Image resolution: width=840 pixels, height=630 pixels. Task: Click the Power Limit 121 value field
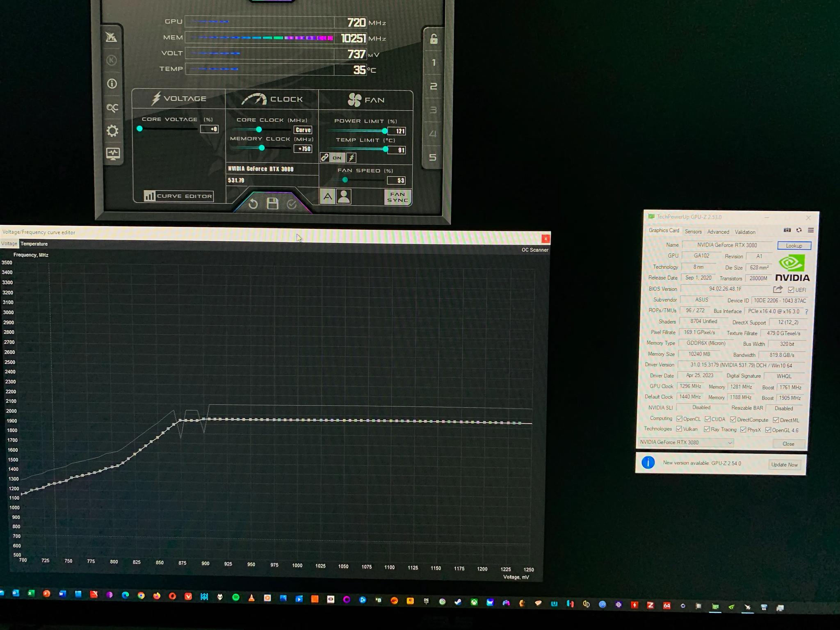(397, 131)
